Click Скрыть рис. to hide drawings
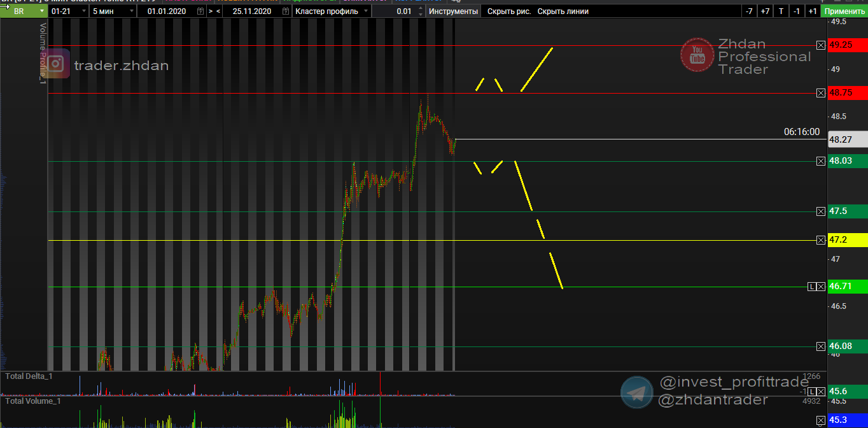Screen dimensions: 868x428 click(509, 11)
